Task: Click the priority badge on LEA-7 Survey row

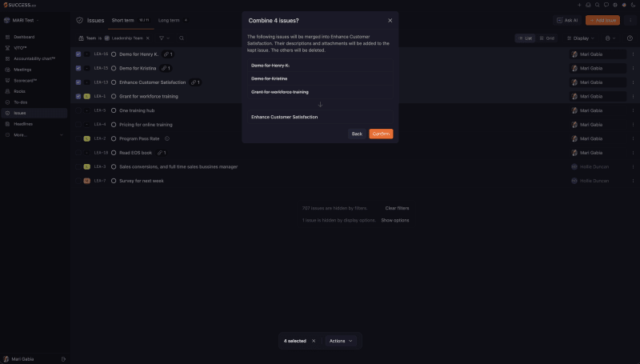Action: [87, 181]
